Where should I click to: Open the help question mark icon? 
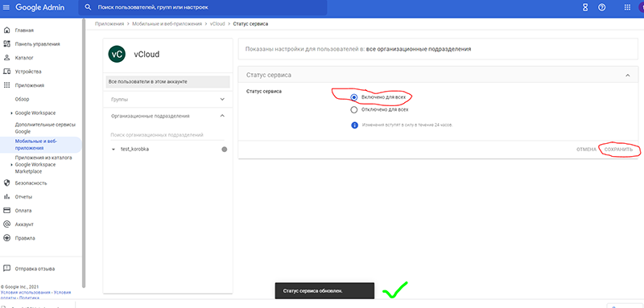click(601, 7)
